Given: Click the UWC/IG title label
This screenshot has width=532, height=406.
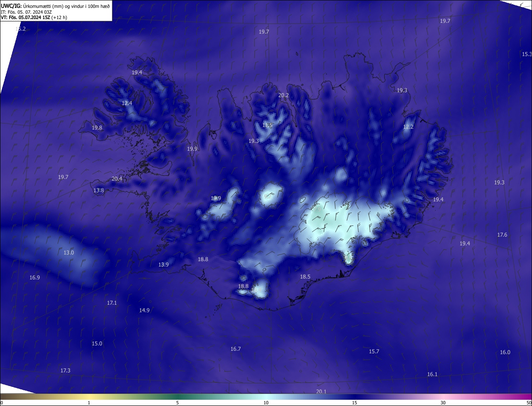Looking at the screenshot, I should click(x=10, y=6).
